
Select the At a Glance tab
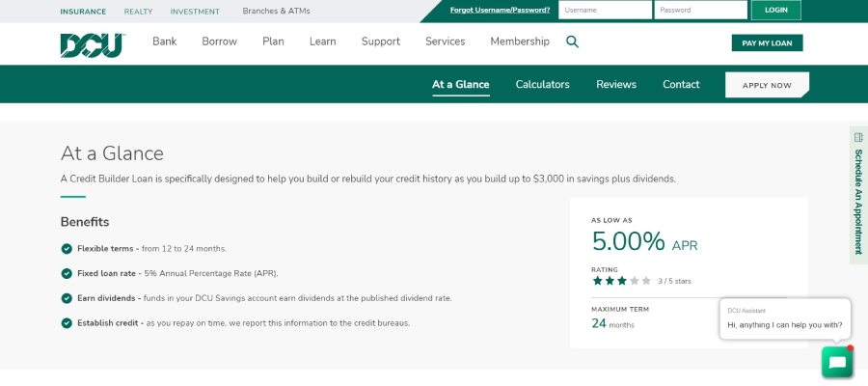(461, 85)
